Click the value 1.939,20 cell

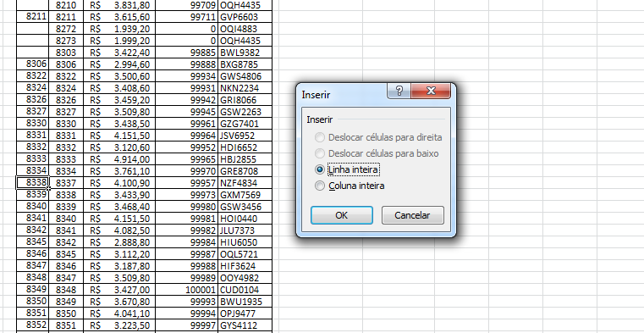pyautogui.click(x=119, y=29)
